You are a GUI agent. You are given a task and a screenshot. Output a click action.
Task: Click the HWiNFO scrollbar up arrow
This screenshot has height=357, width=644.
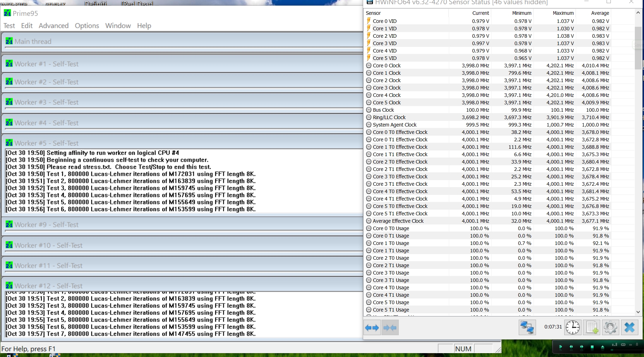point(638,13)
